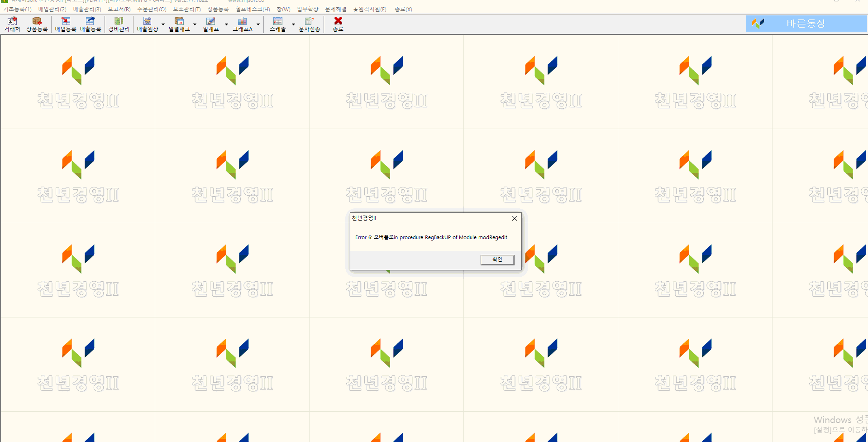Open the 종료(X) menu
The image size is (868, 442).
403,9
